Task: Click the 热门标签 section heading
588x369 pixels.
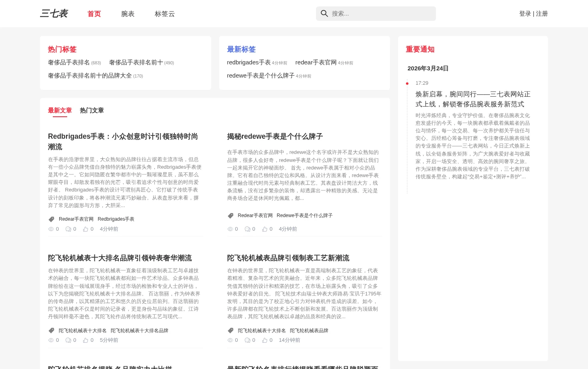Action: [62, 49]
